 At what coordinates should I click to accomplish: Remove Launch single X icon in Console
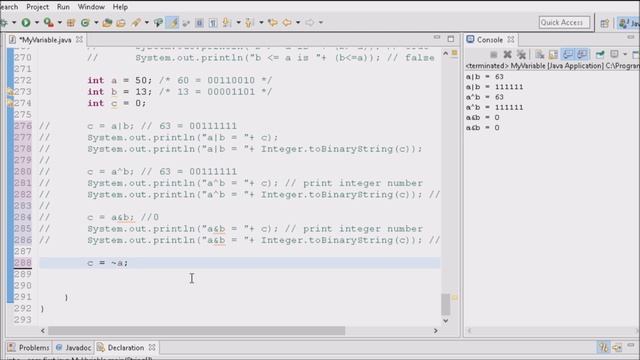coord(507,54)
